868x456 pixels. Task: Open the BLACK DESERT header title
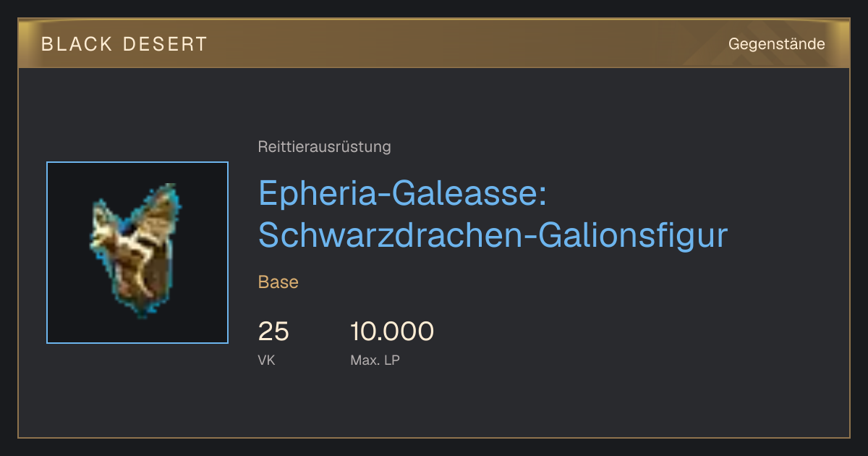124,44
